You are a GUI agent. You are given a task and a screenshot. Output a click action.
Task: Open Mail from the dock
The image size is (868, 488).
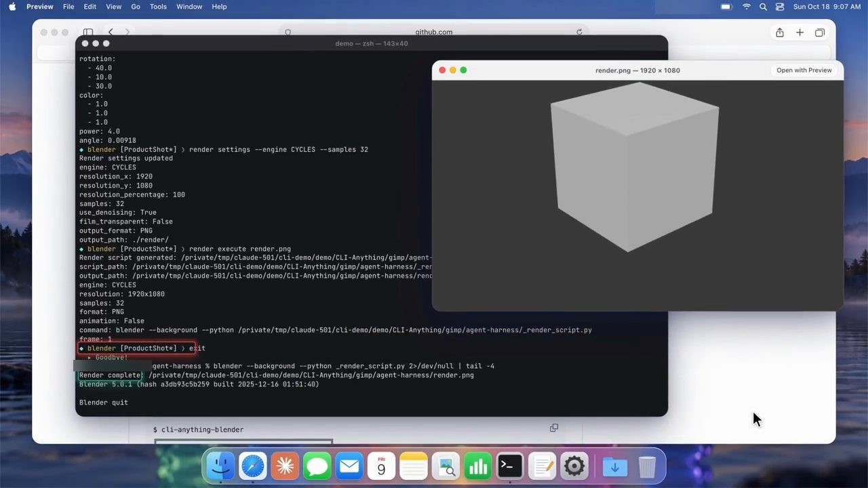[x=349, y=466]
